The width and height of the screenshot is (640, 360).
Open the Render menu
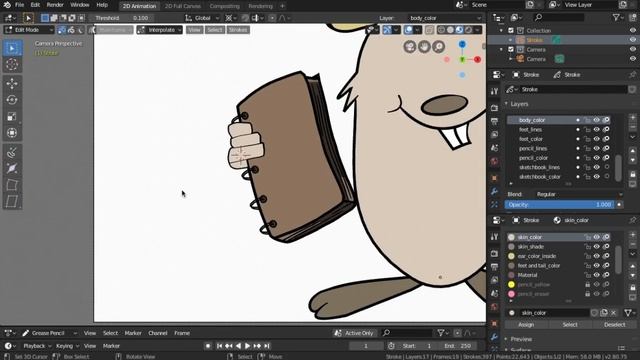click(x=55, y=5)
